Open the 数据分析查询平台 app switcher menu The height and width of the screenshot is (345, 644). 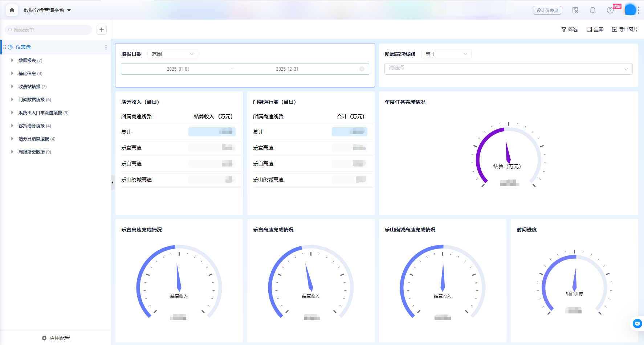pyautogui.click(x=47, y=10)
